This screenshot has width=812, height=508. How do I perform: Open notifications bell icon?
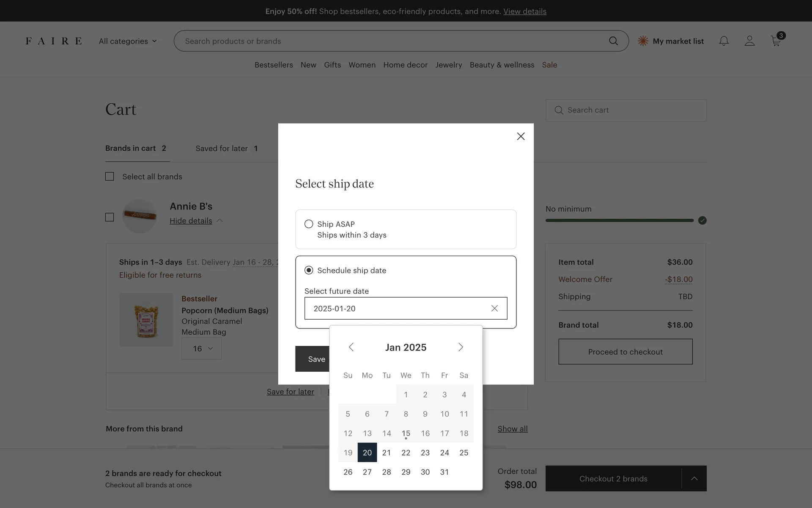coord(724,41)
